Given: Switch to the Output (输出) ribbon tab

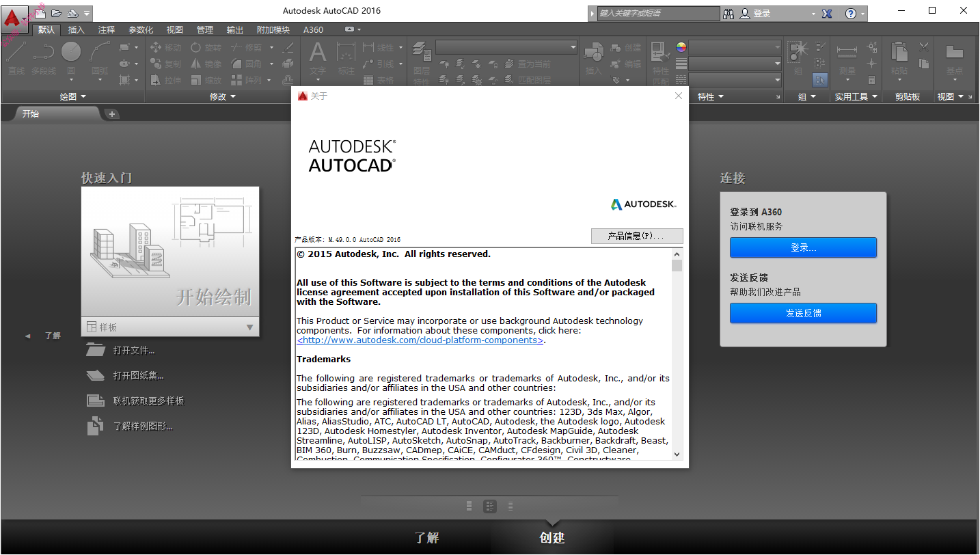Looking at the screenshot, I should [x=235, y=30].
